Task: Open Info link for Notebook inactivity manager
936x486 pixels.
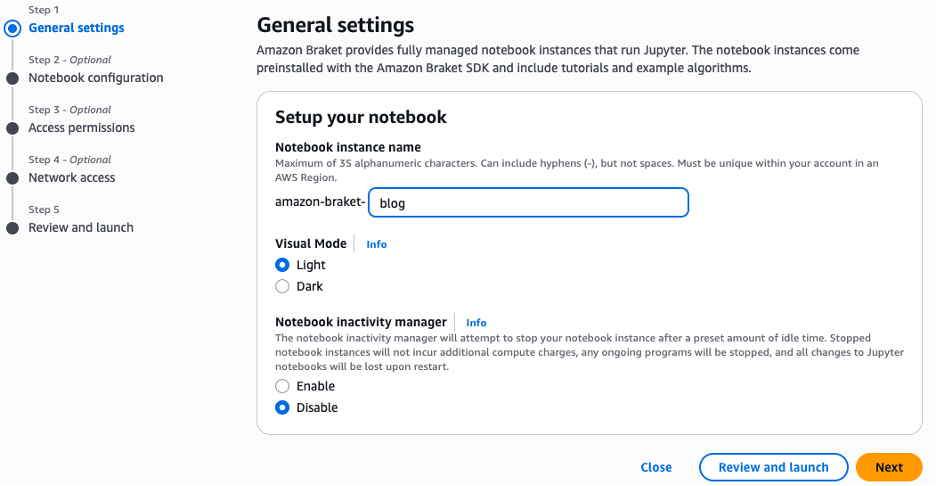Action: pyautogui.click(x=476, y=322)
